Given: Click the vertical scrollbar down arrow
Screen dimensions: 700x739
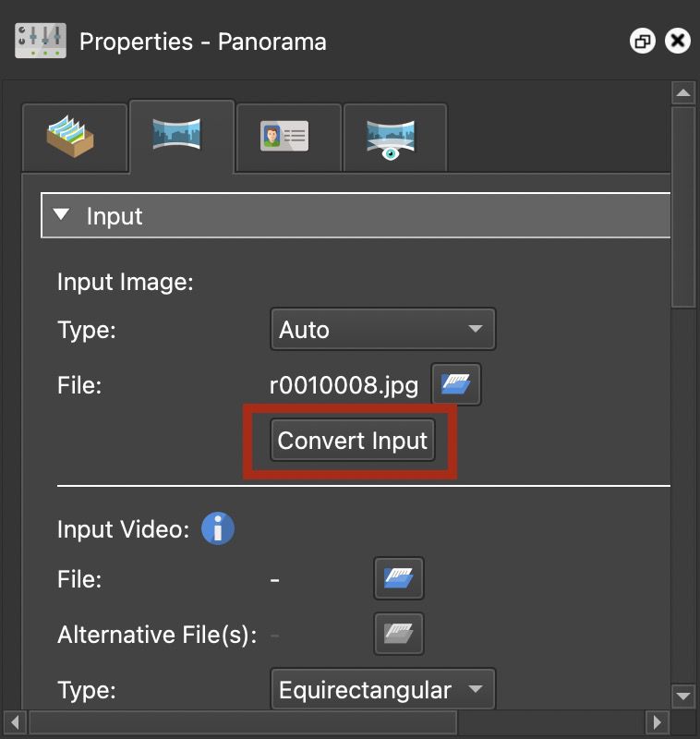Looking at the screenshot, I should 683,696.
